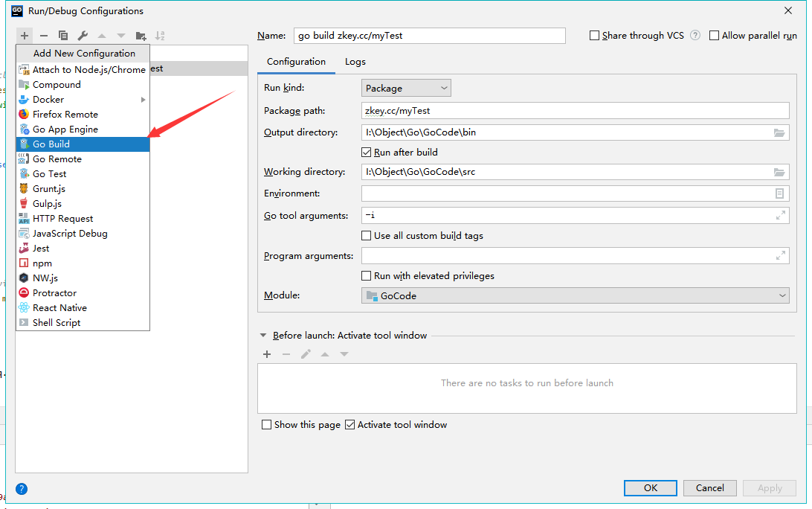812x509 pixels.
Task: Click the Create New Folder icon
Action: [141, 36]
